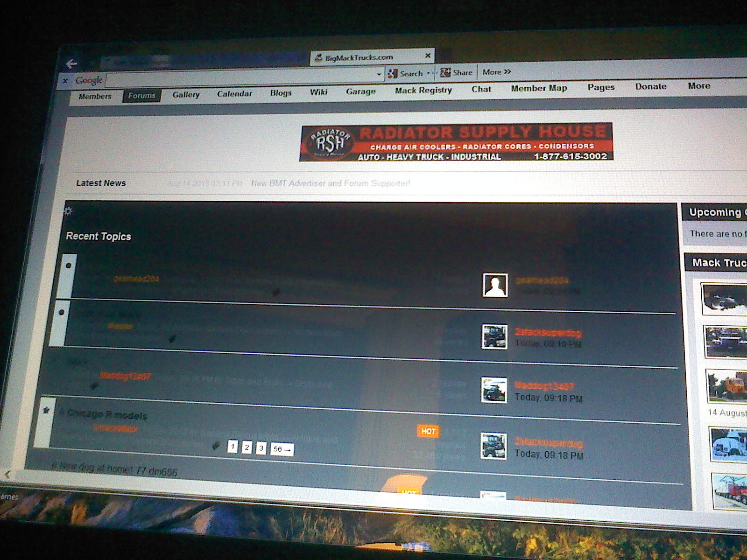Go to page 2 of Chicago R models
The width and height of the screenshot is (747, 560).
[x=247, y=448]
